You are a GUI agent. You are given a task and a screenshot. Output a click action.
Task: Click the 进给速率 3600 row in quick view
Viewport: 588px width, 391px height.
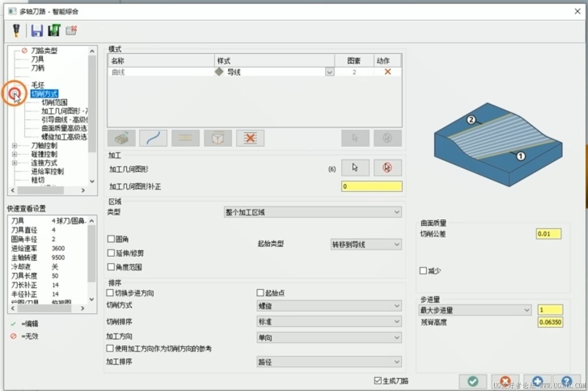48,248
